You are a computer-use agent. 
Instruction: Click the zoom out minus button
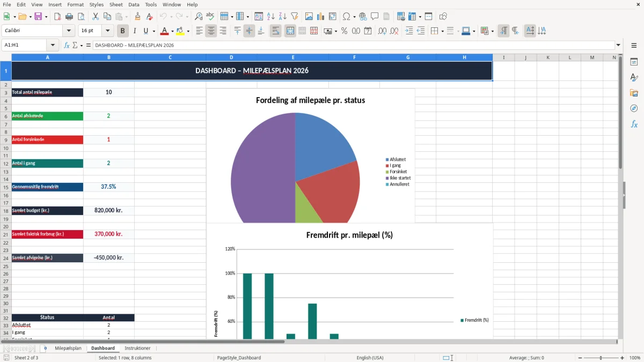tap(579, 358)
